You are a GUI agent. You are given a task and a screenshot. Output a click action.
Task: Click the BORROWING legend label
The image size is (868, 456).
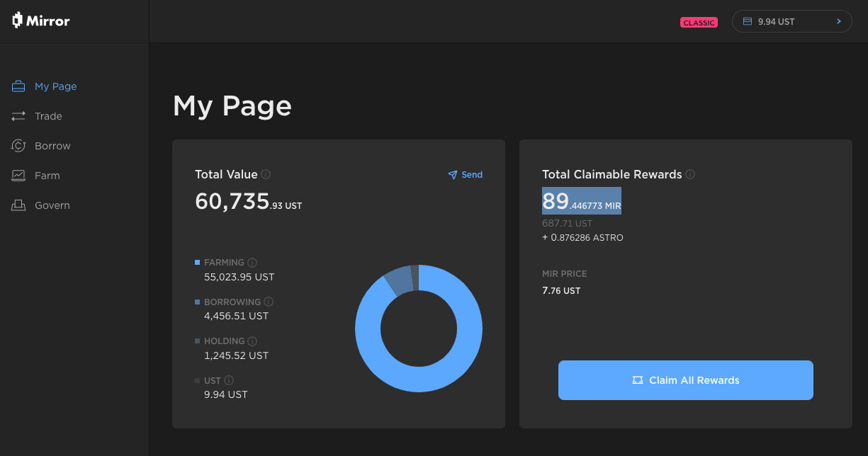click(x=232, y=302)
